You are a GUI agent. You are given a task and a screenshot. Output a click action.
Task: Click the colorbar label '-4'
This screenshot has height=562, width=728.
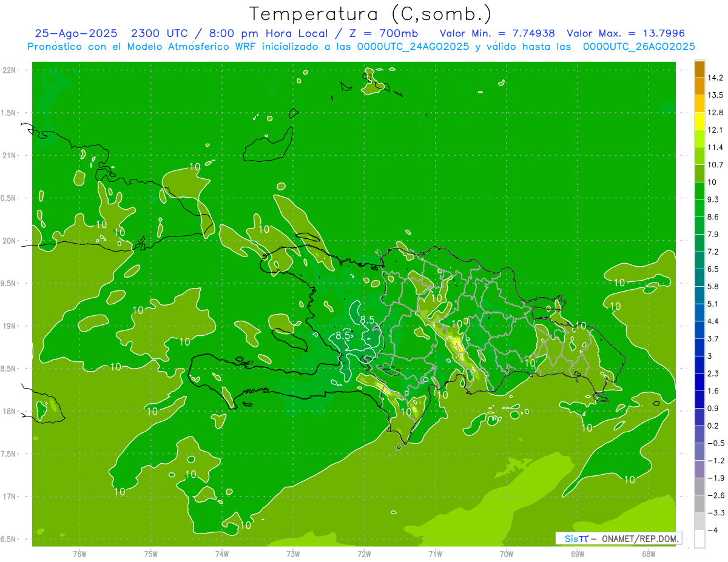[712, 530]
